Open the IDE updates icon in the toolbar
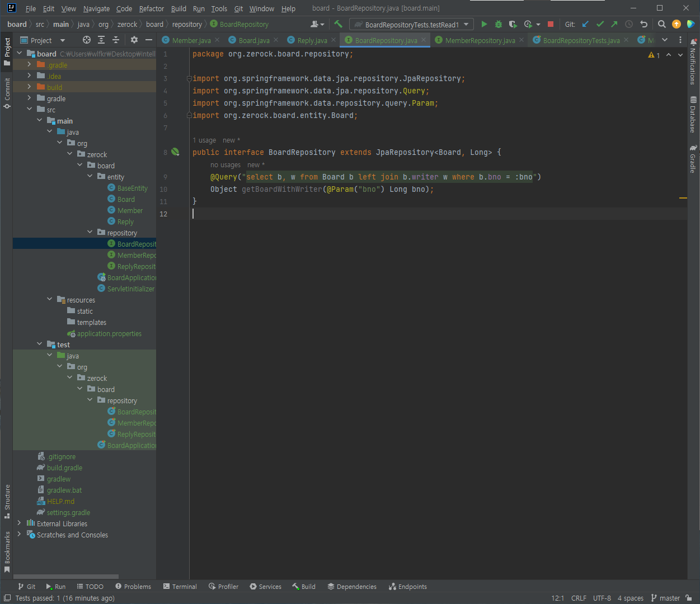The height and width of the screenshot is (604, 700). (676, 24)
